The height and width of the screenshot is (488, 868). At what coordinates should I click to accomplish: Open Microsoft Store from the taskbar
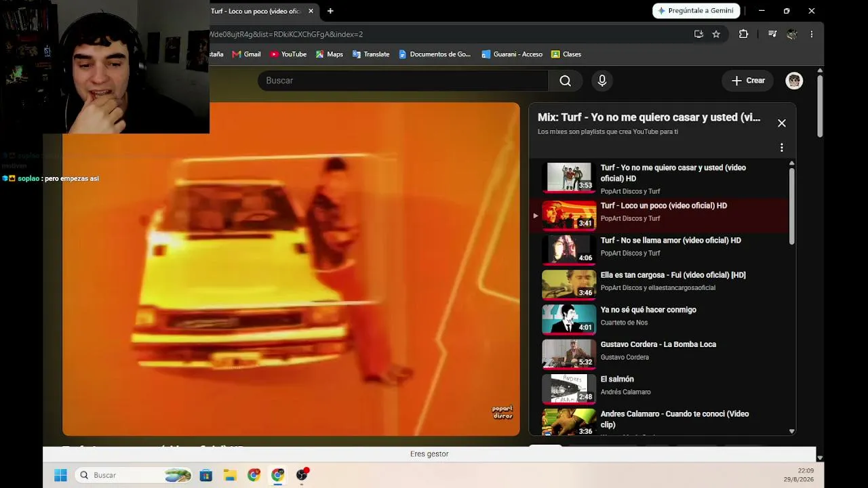click(206, 475)
